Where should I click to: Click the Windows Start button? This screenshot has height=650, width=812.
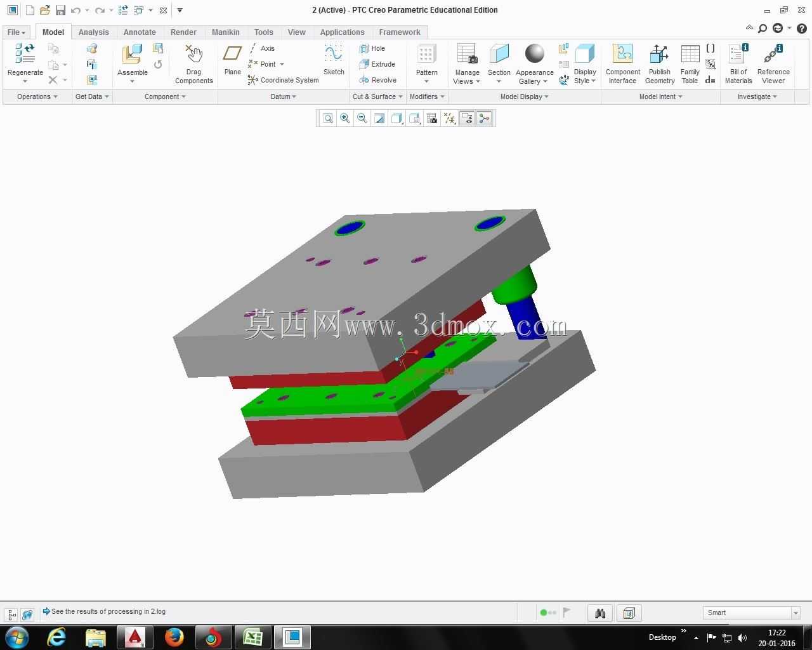point(17,637)
